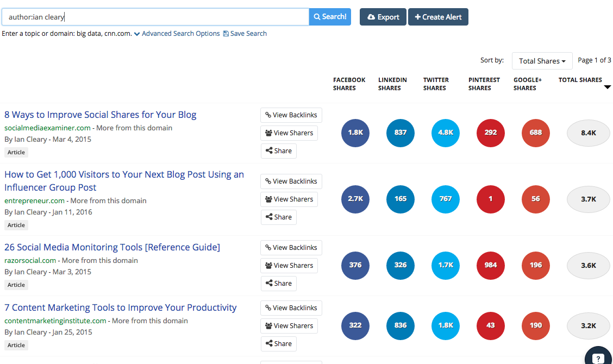Viewport: 613px width, 364px height.
Task: Sort results by the FACEBOOK SHARES column header
Action: (349, 83)
